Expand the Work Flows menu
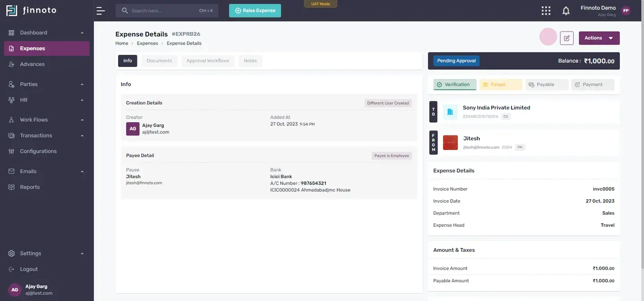Screen dimensions: 644x301 click(47, 120)
